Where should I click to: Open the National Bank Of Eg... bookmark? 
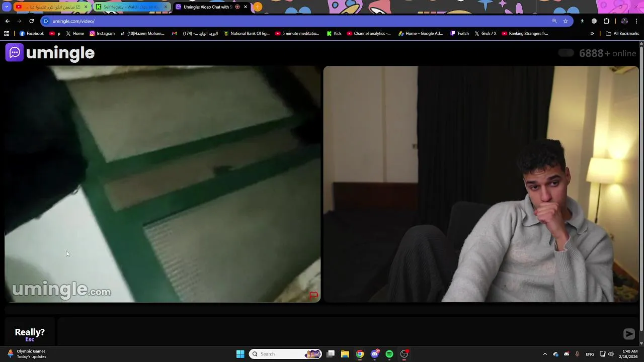pos(247,34)
